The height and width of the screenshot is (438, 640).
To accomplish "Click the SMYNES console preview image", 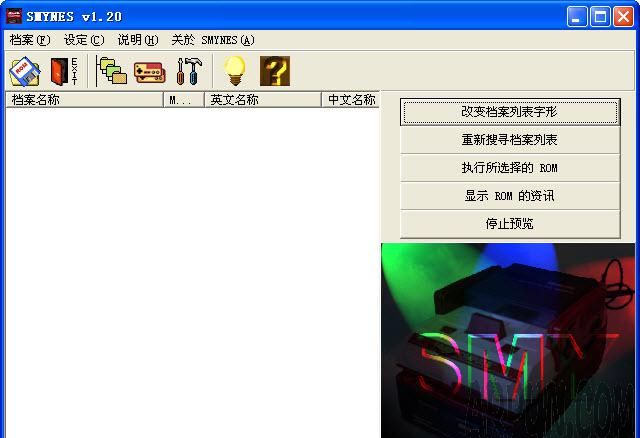I will coord(508,340).
